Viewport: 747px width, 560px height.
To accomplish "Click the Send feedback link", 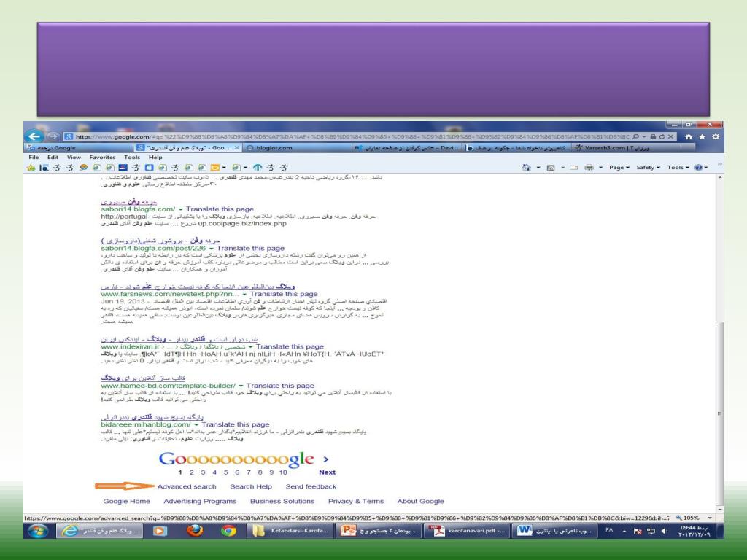I will 311,486.
